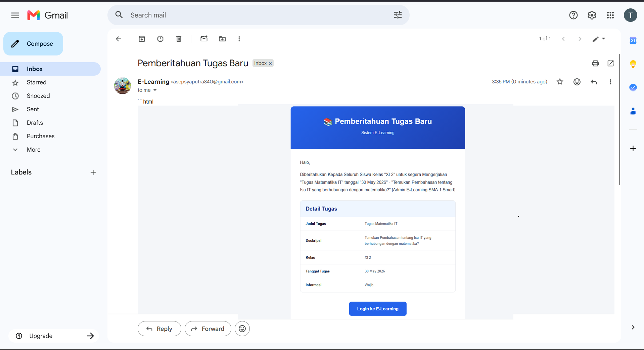Mark the email as unread
The image size is (644, 350).
coord(204,39)
